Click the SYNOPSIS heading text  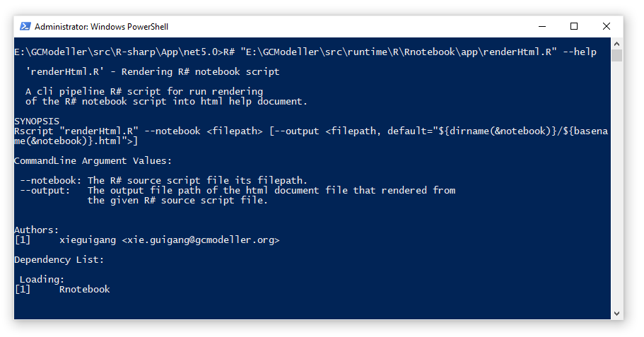click(37, 121)
